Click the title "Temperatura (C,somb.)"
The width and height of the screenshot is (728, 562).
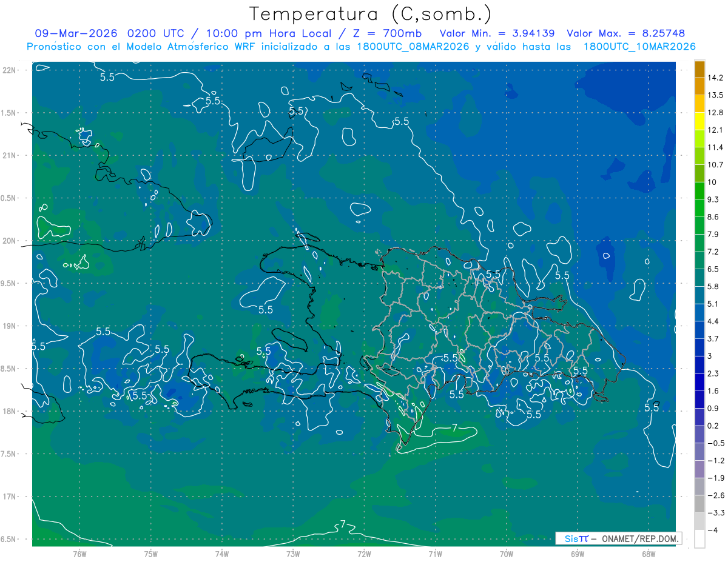pos(371,15)
